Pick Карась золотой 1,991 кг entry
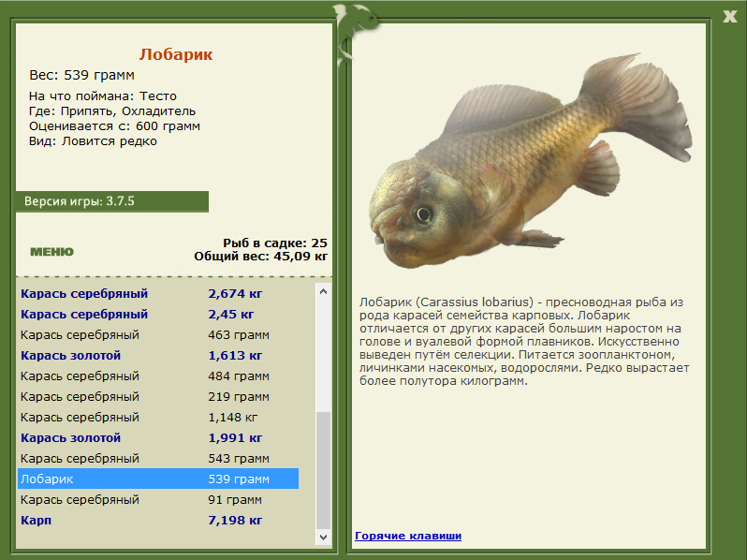 click(158, 438)
